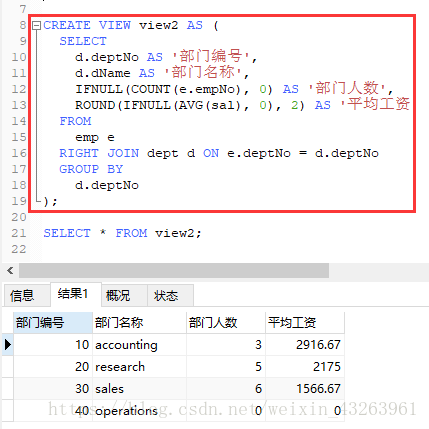Viewport: 429px width, 429px height.
Task: Switch to the 信息 tab
Action: click(26, 295)
